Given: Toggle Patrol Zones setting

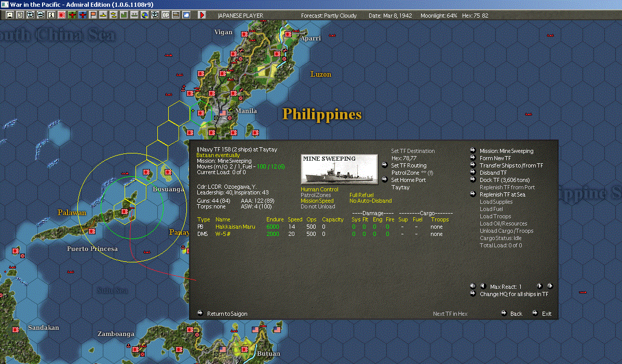Looking at the screenshot, I should click(316, 195).
